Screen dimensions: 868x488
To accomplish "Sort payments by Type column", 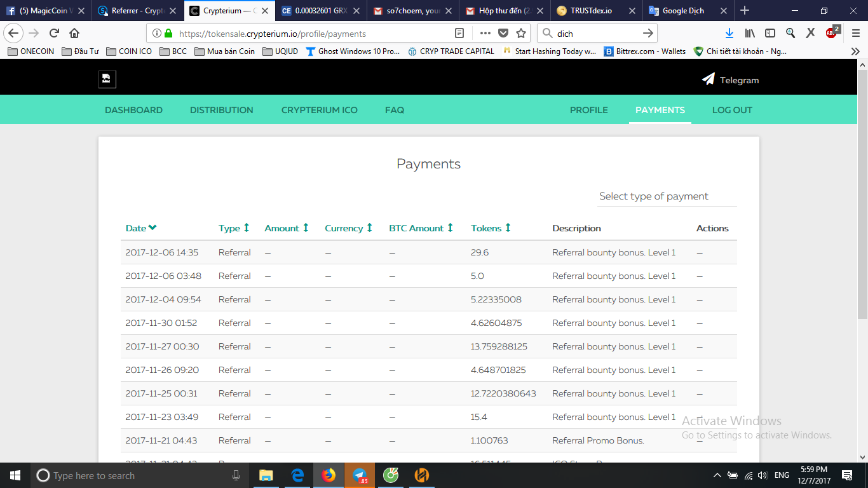I will point(234,228).
